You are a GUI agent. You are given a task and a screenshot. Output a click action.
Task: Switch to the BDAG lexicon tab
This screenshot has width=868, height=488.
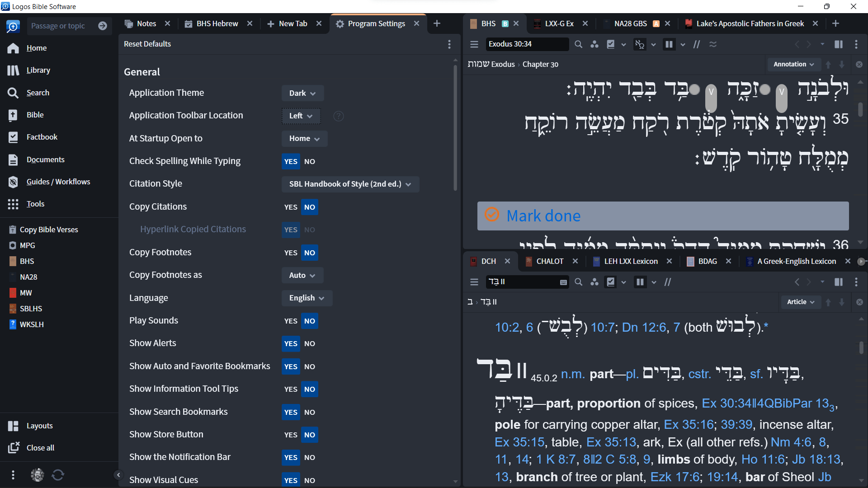707,261
